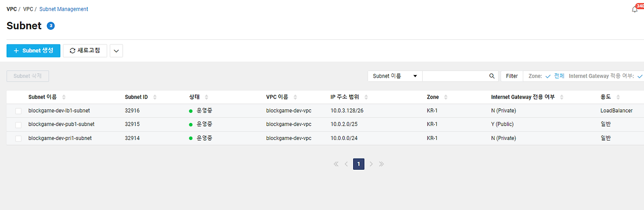The width and height of the screenshot is (644, 210).
Task: Select checkbox for blockgame-dev-pri1-subnet
Action: click(x=19, y=138)
